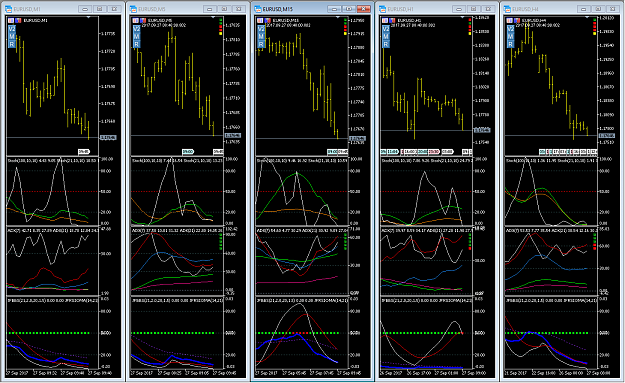The height and width of the screenshot is (383, 625).
Task: Click the V2 button in the M15 chart
Action: (261, 29)
